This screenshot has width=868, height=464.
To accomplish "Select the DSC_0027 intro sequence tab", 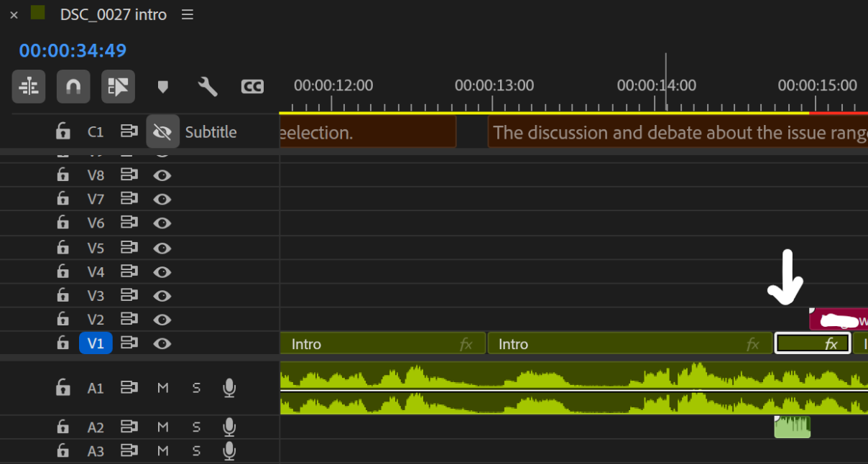I will pos(111,14).
